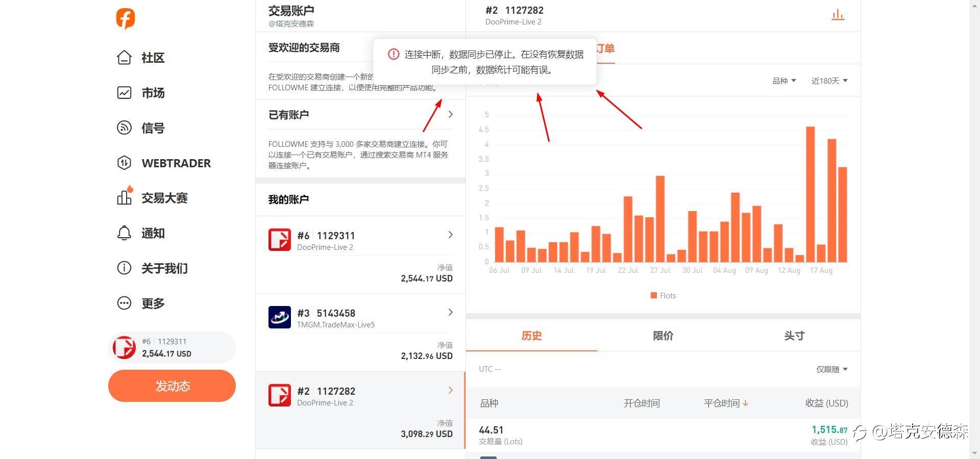Click the DooPrime logo of account #2 1127282

click(x=280, y=395)
